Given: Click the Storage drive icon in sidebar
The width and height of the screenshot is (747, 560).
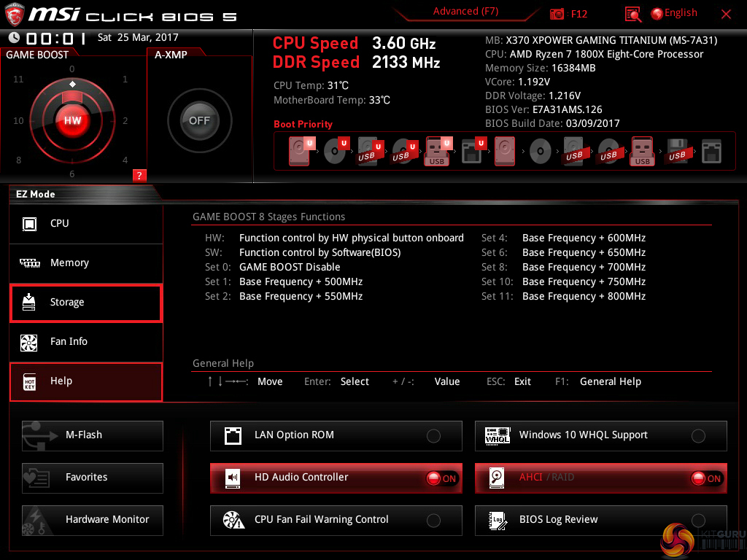Looking at the screenshot, I should click(x=29, y=303).
